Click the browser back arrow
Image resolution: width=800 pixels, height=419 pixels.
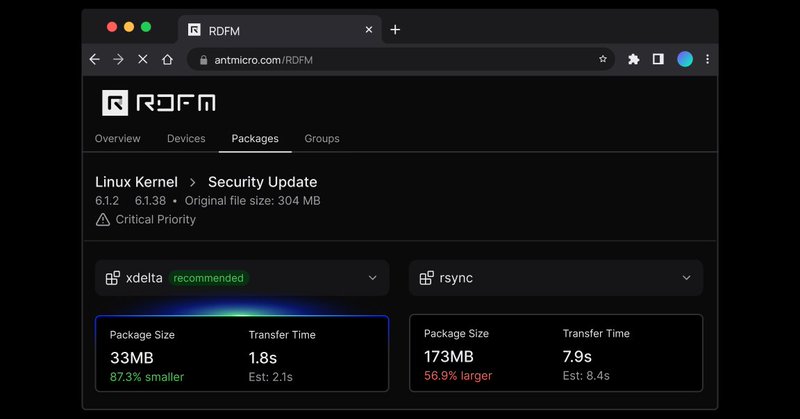click(x=94, y=59)
